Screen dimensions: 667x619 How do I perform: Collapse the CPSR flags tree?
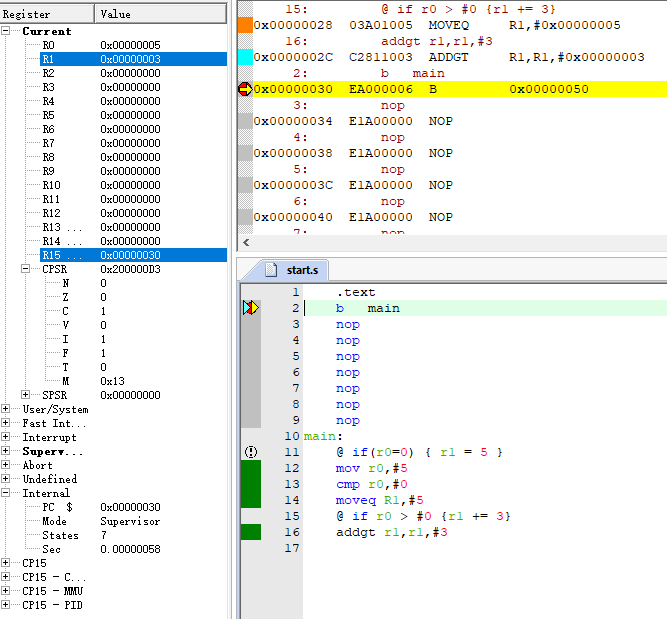click(27, 269)
